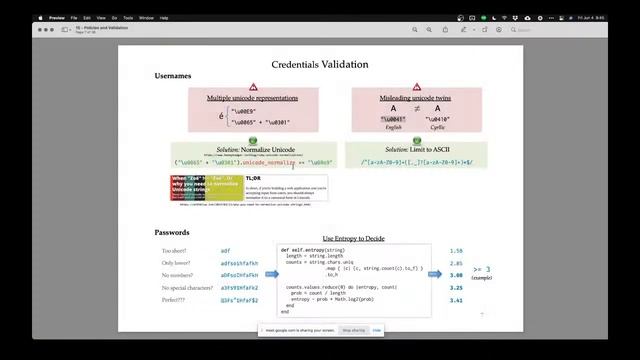640x360 pixels.
Task: Select the highlight pen tool in toolbar
Action: [x=464, y=30]
